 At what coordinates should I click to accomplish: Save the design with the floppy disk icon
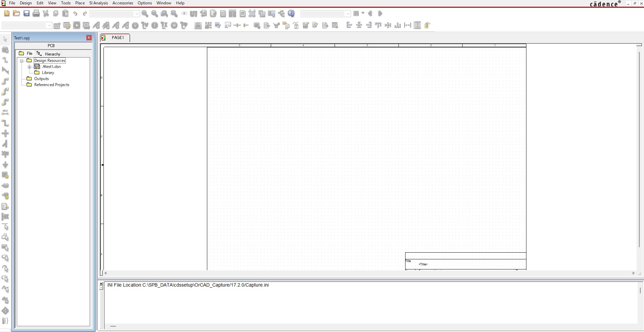pyautogui.click(x=27, y=13)
